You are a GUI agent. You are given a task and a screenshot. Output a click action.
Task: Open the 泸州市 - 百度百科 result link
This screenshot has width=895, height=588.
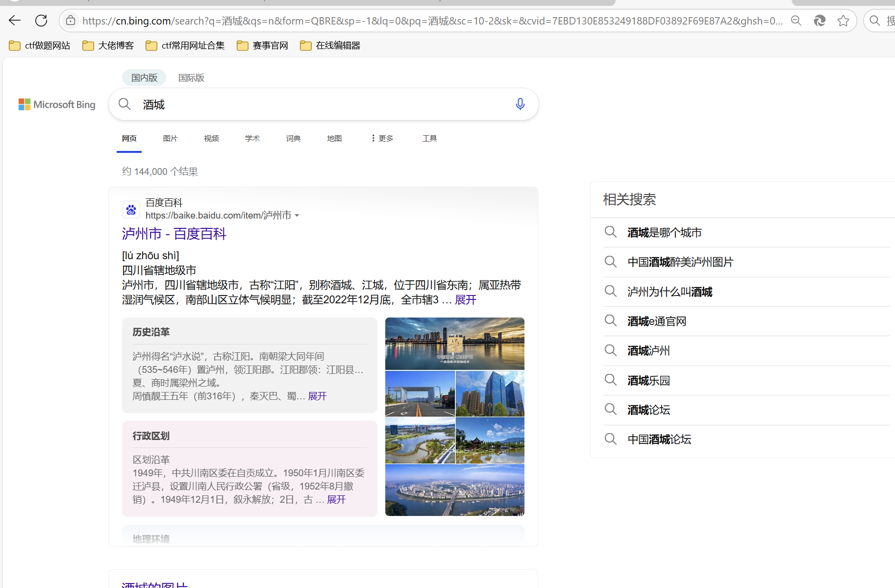click(x=174, y=234)
